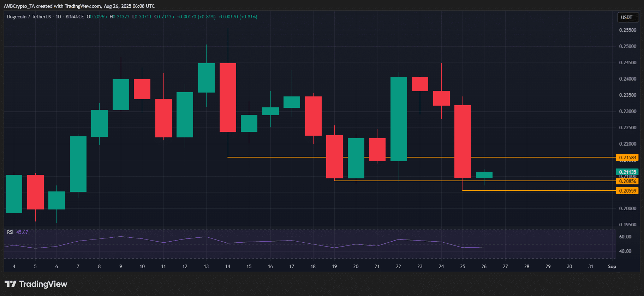Select the RSI indicator label
The width and height of the screenshot is (644, 296).
click(10, 232)
